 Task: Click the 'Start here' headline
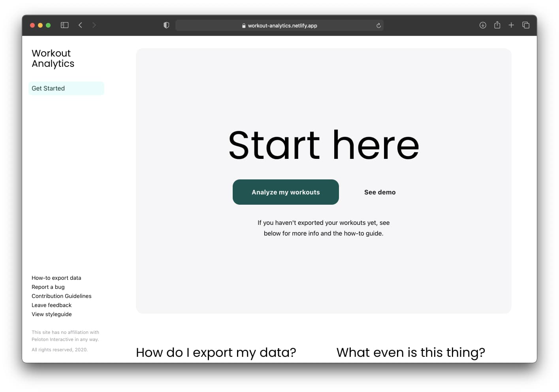point(324,145)
